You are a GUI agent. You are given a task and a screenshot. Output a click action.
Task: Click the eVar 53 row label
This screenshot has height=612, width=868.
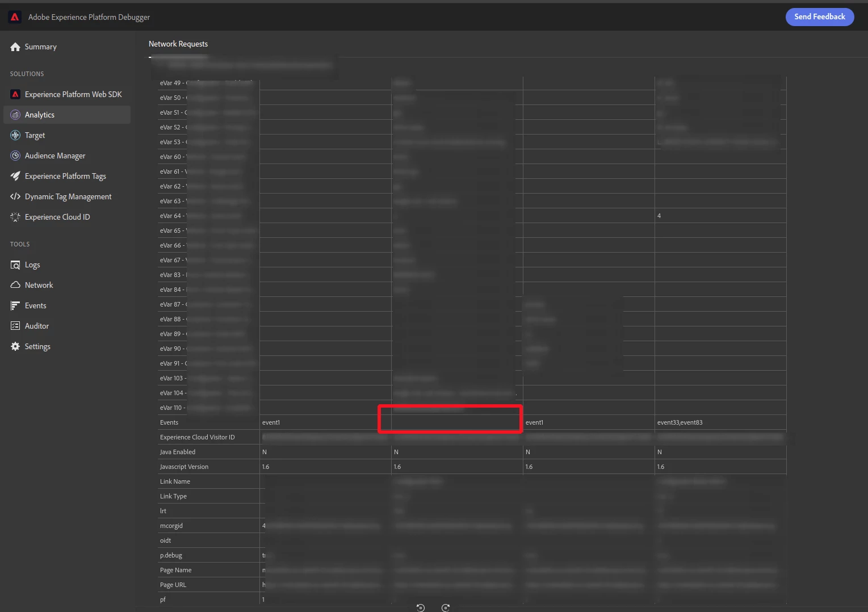click(x=173, y=142)
